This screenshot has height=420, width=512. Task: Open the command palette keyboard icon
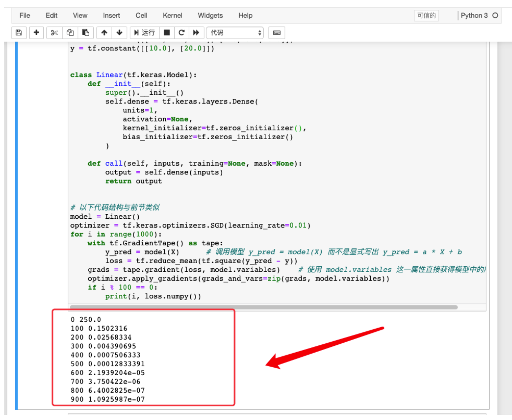277,33
